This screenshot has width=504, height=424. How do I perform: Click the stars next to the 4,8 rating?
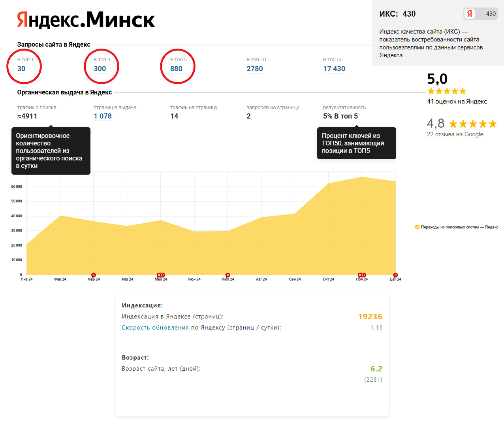click(x=473, y=124)
